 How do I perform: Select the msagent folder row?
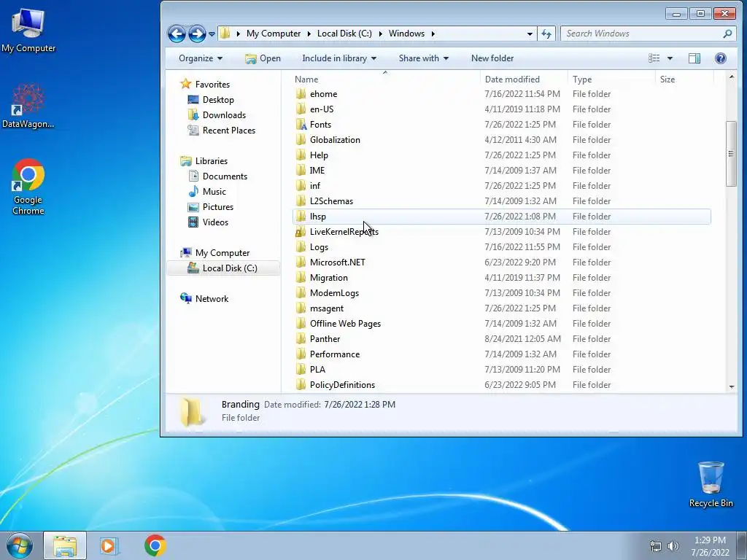(501, 308)
